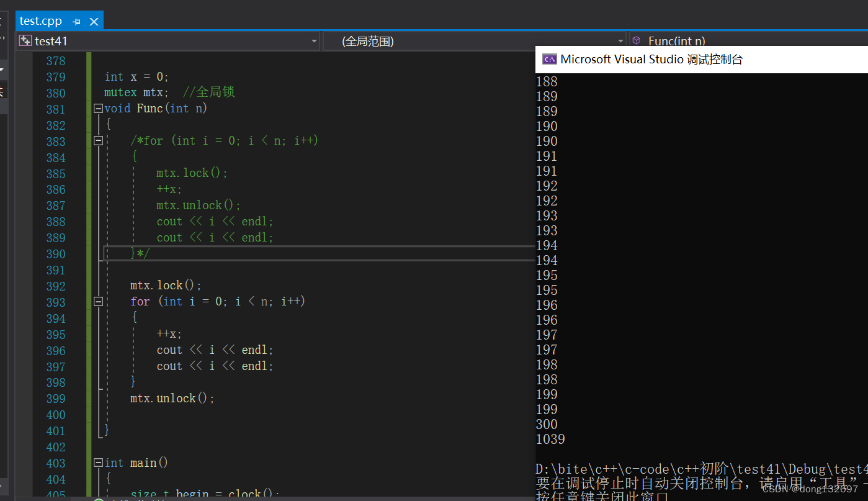This screenshot has height=501, width=868.
Task: Click the console output value 300
Action: pyautogui.click(x=547, y=425)
